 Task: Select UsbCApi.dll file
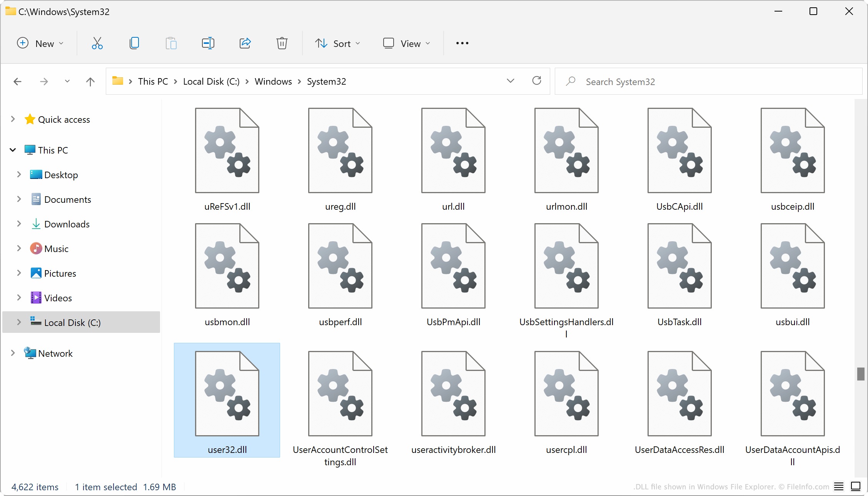(x=679, y=158)
